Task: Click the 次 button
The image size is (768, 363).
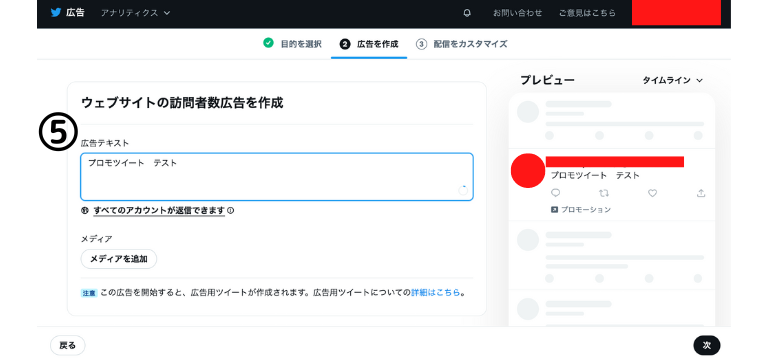Action: [707, 345]
